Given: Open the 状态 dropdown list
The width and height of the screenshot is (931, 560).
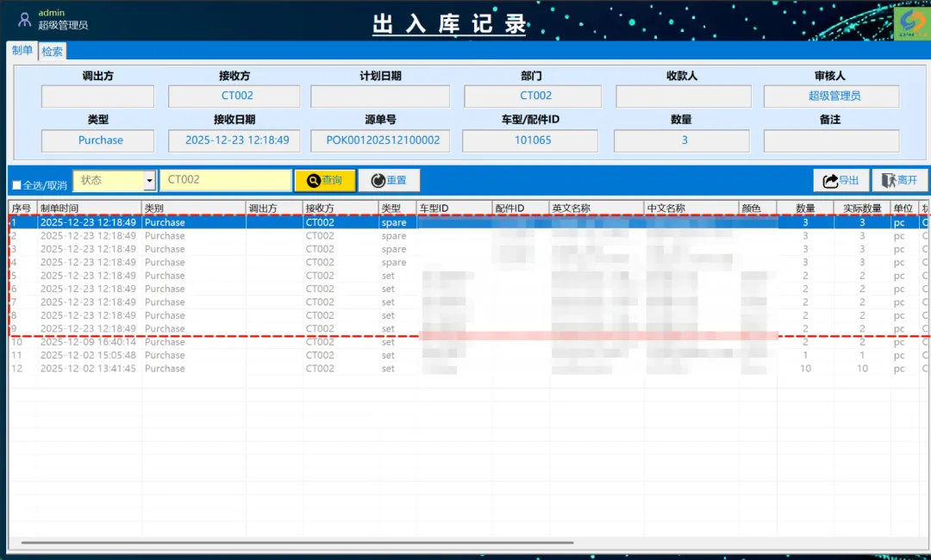Looking at the screenshot, I should 150,180.
